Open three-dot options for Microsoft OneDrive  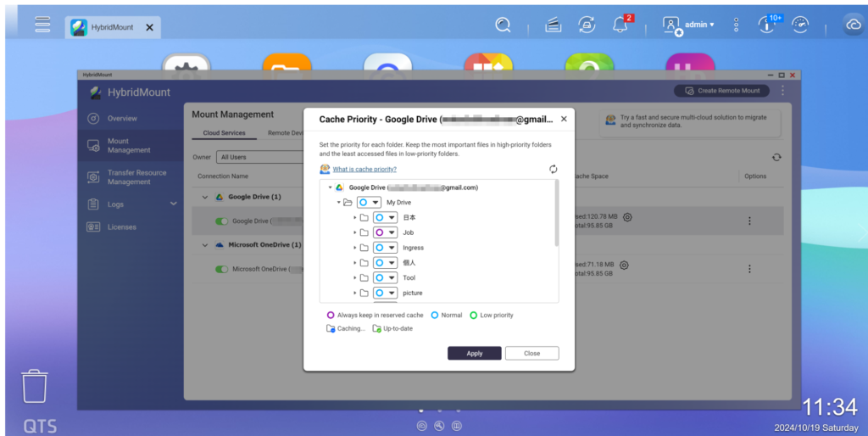[x=749, y=269]
